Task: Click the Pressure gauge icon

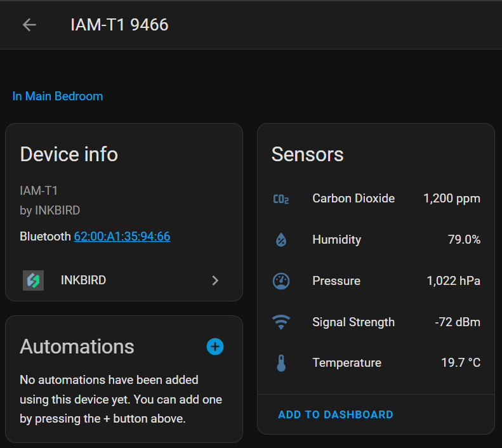Action: point(281,281)
